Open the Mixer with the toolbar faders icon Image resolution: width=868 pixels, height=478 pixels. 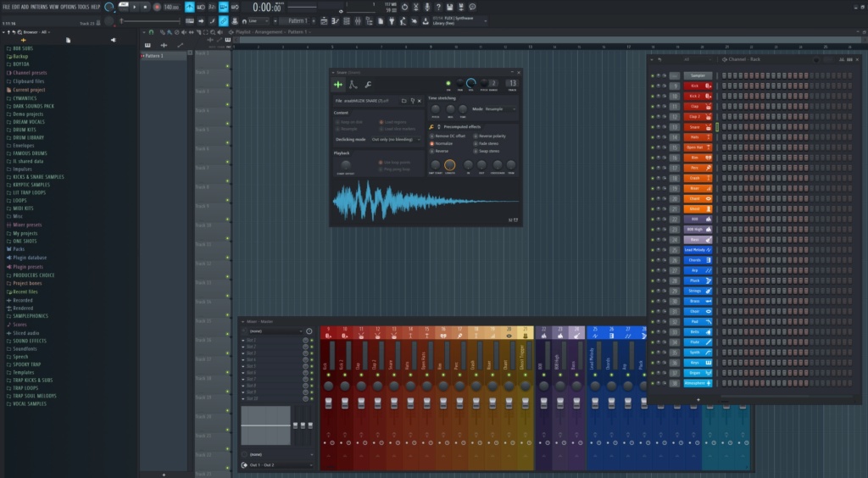[358, 21]
